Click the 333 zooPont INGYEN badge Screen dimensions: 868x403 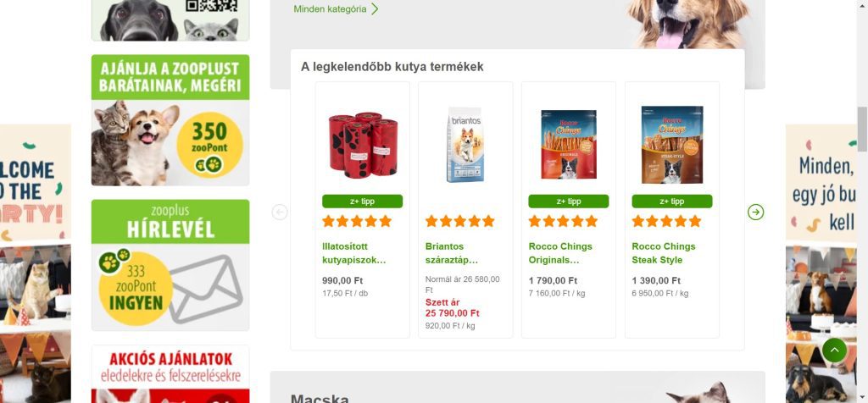(136, 288)
